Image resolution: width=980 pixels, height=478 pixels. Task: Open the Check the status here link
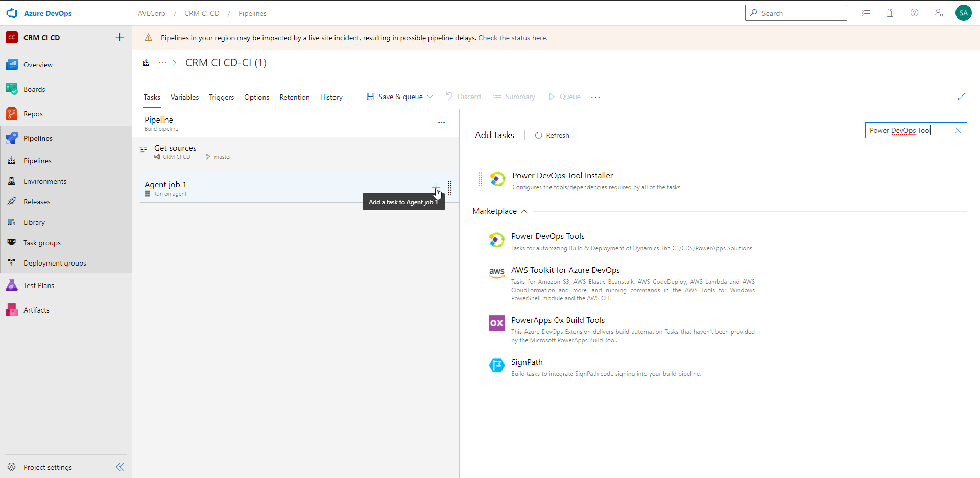pyautogui.click(x=512, y=38)
